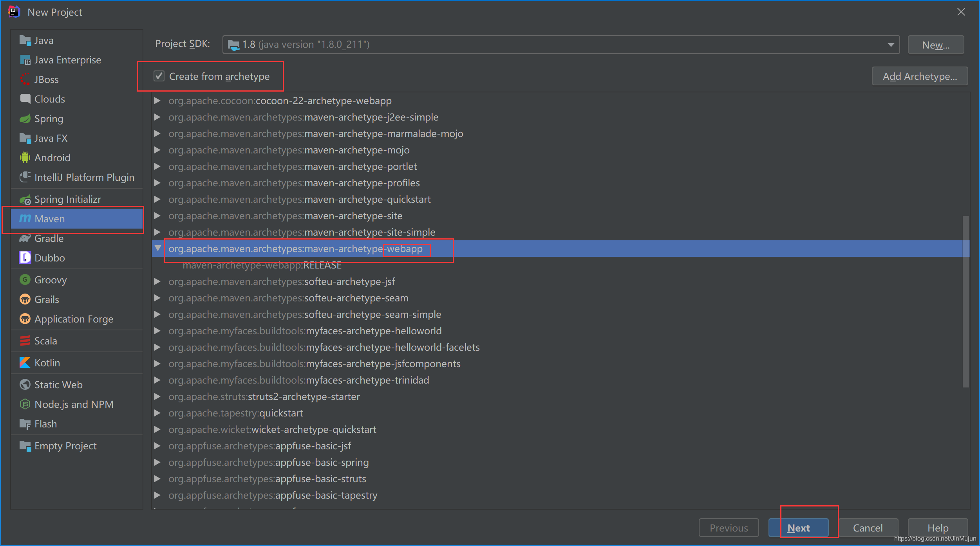The width and height of the screenshot is (980, 546).
Task: Expand maven-archetype-quickstart node
Action: tap(157, 199)
